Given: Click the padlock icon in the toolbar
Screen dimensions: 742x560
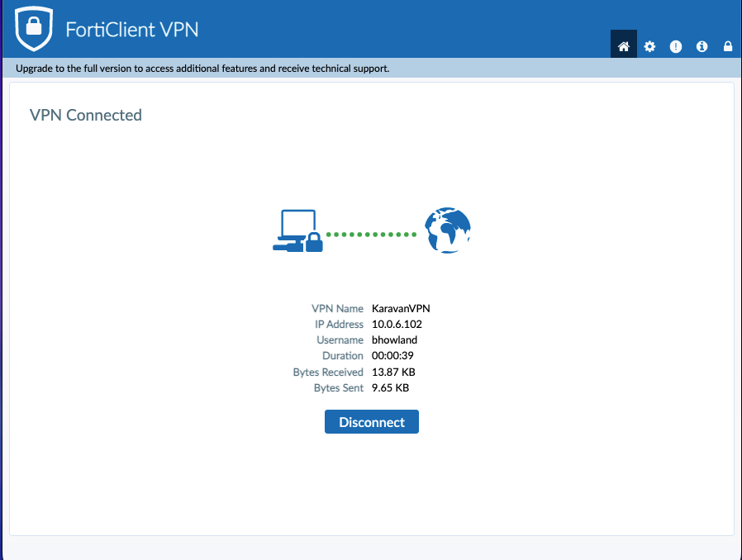Looking at the screenshot, I should click(x=728, y=46).
